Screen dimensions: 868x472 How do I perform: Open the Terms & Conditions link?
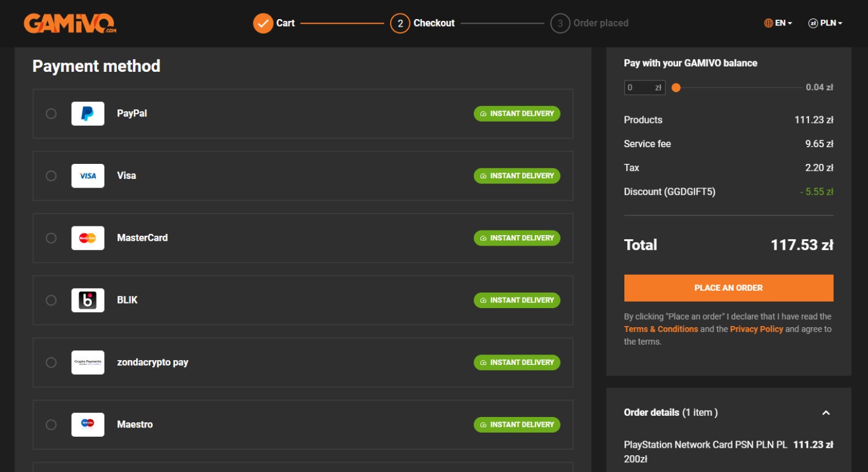pos(661,329)
